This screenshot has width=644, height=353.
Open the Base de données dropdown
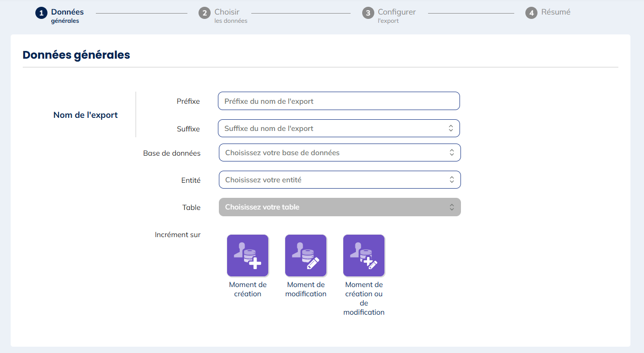[x=339, y=153]
